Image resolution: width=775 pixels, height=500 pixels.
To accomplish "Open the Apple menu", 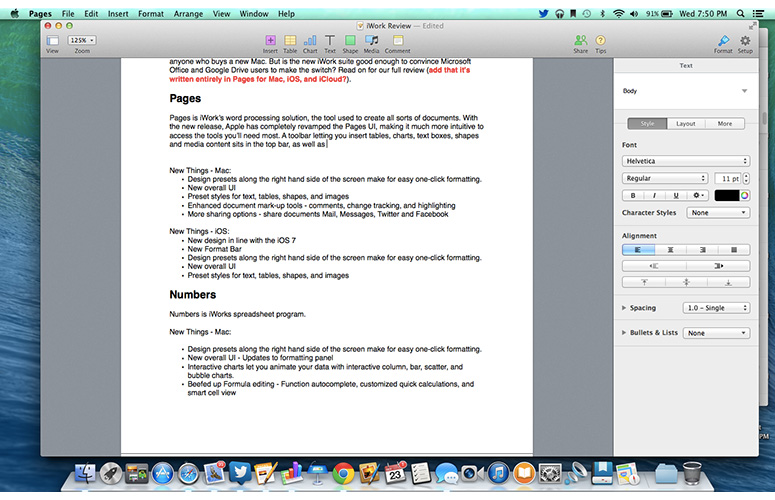I will pos(14,13).
